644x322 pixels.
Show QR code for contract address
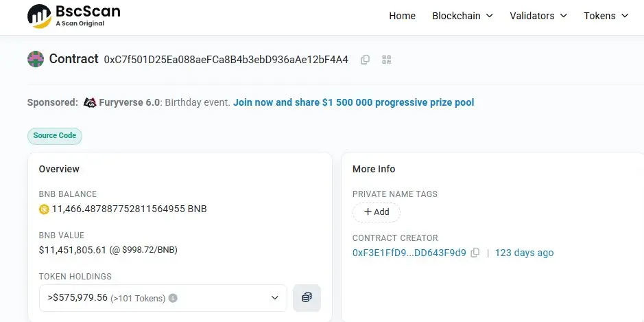click(386, 60)
